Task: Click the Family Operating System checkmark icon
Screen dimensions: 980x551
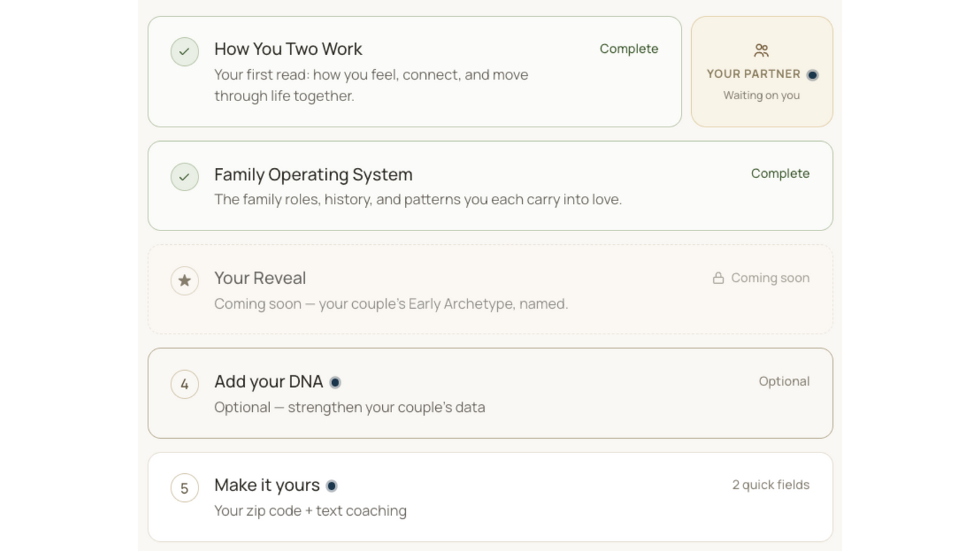Action: pyautogui.click(x=185, y=177)
